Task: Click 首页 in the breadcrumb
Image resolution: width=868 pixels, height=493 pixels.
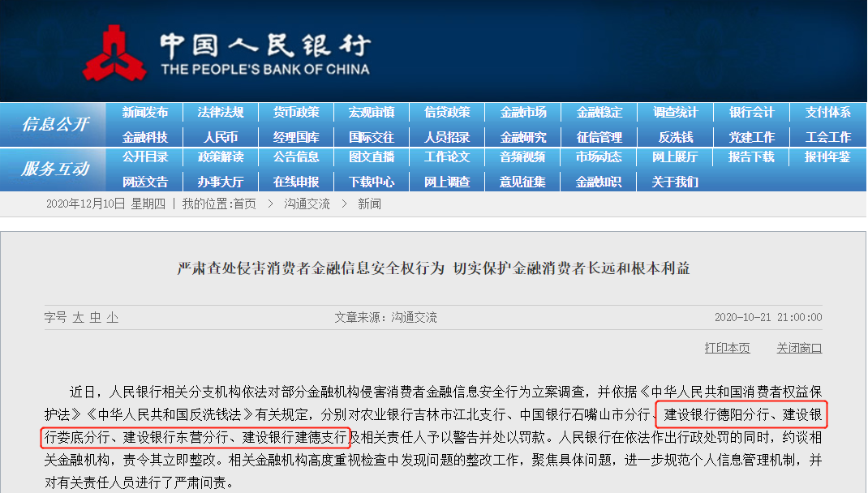Action: (x=245, y=204)
